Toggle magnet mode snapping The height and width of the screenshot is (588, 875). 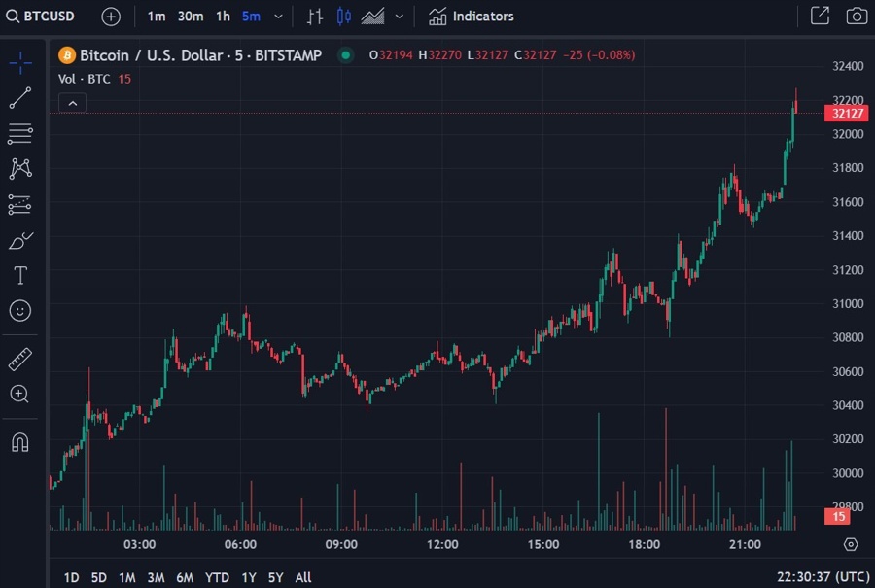coord(20,442)
